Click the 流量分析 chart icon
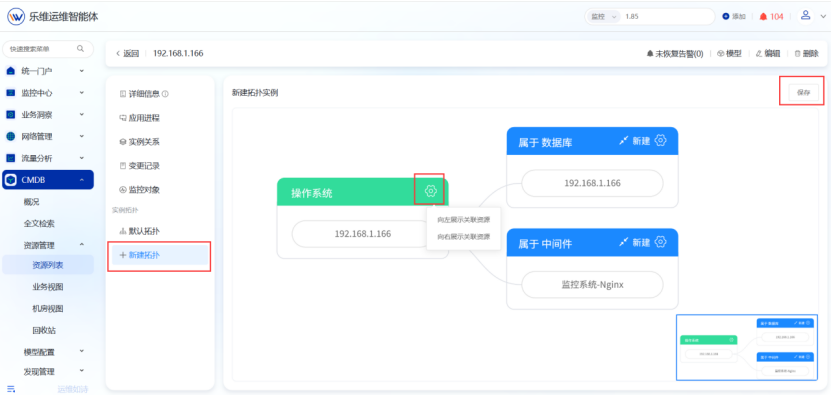The image size is (831, 396). pyautogui.click(x=11, y=158)
